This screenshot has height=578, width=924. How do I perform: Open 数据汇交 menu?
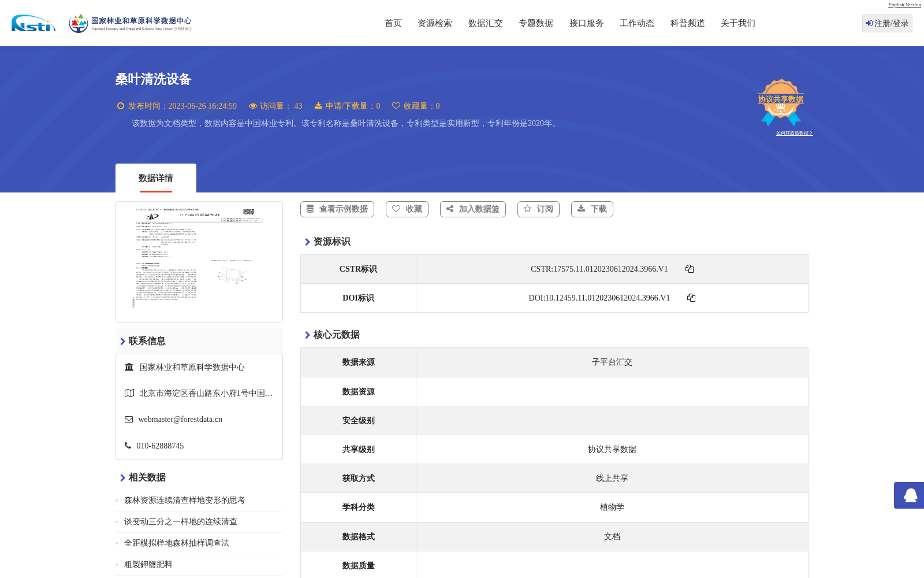[x=486, y=23]
